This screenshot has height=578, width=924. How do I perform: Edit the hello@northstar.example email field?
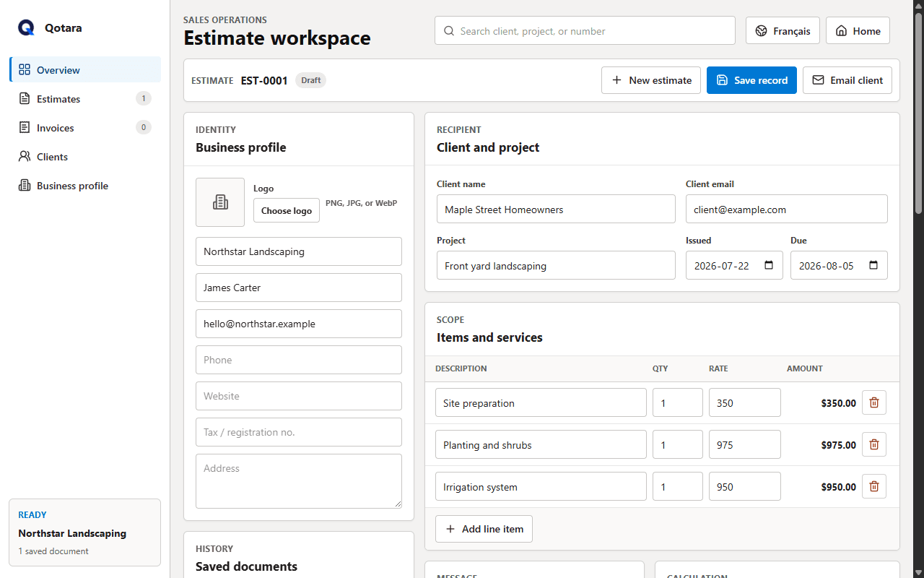(x=299, y=324)
